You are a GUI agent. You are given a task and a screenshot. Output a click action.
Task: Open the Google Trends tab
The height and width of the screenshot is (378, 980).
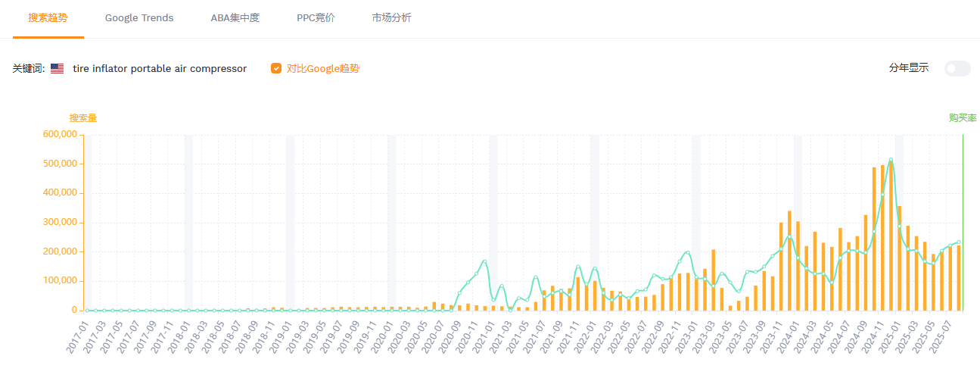(x=139, y=17)
